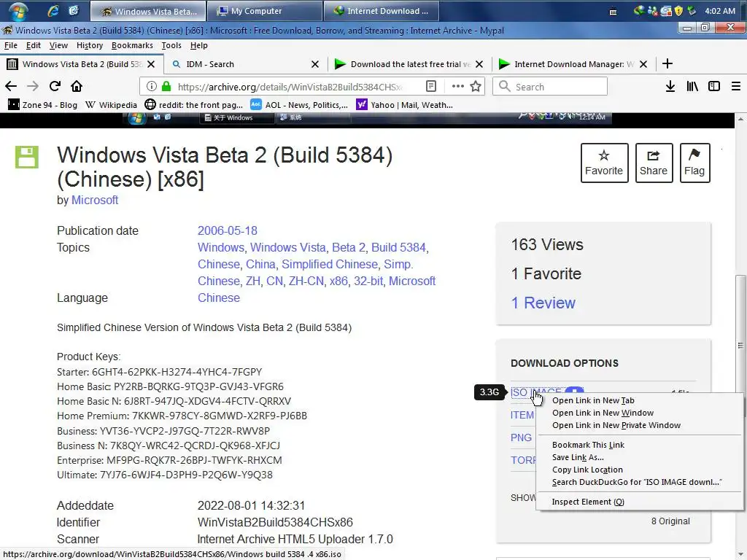Screen dimensions: 747x560
Task: Open the 1 Review link
Action: pyautogui.click(x=543, y=303)
